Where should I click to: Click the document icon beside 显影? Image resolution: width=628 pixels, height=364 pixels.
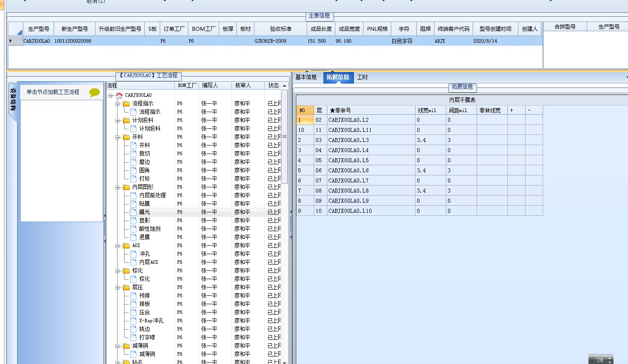coord(133,220)
